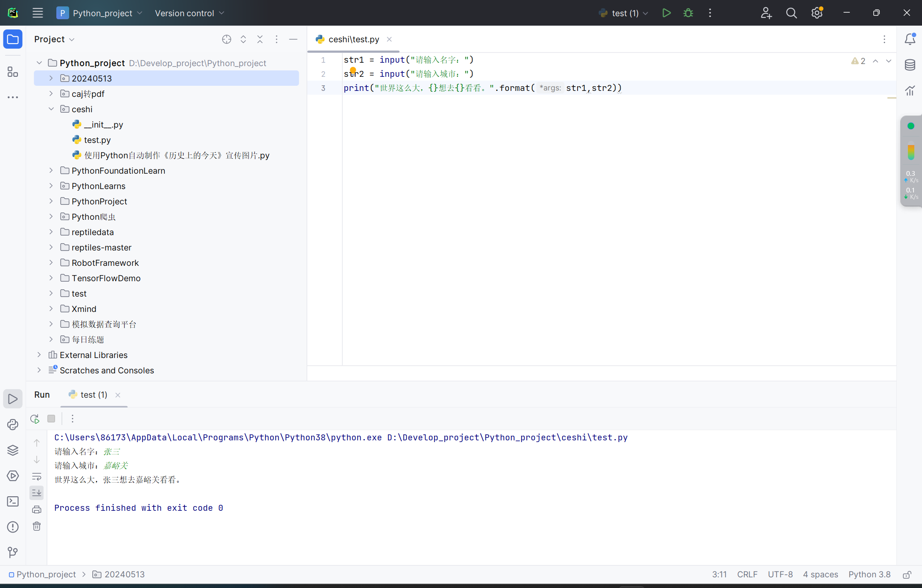Open Python Packages layers icon
922x588 pixels.
13,450
